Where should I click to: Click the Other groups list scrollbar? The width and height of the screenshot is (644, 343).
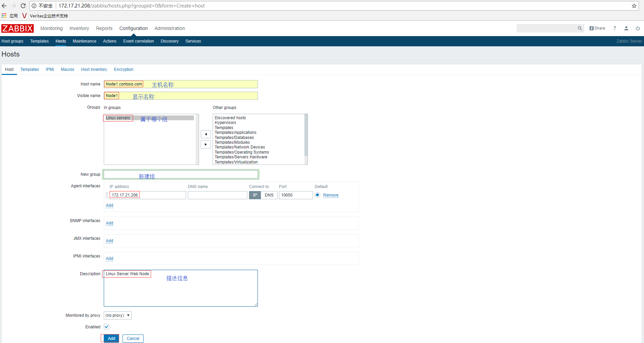point(306,135)
